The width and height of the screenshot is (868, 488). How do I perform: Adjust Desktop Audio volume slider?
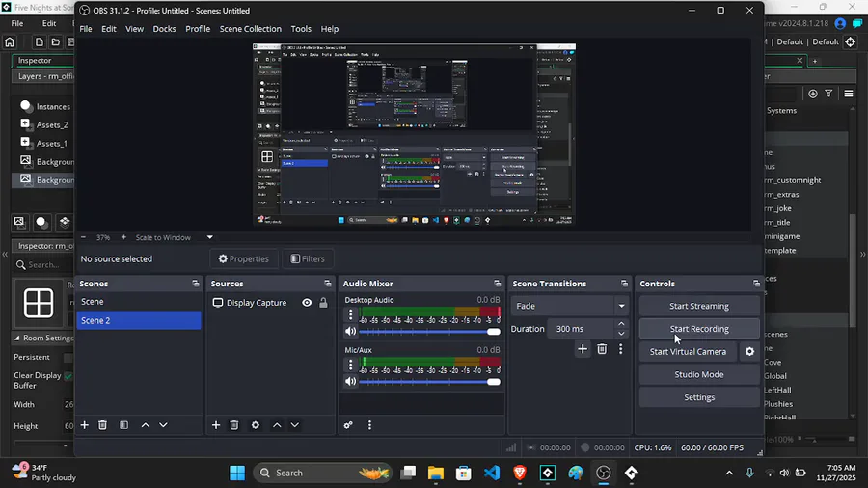click(x=429, y=332)
